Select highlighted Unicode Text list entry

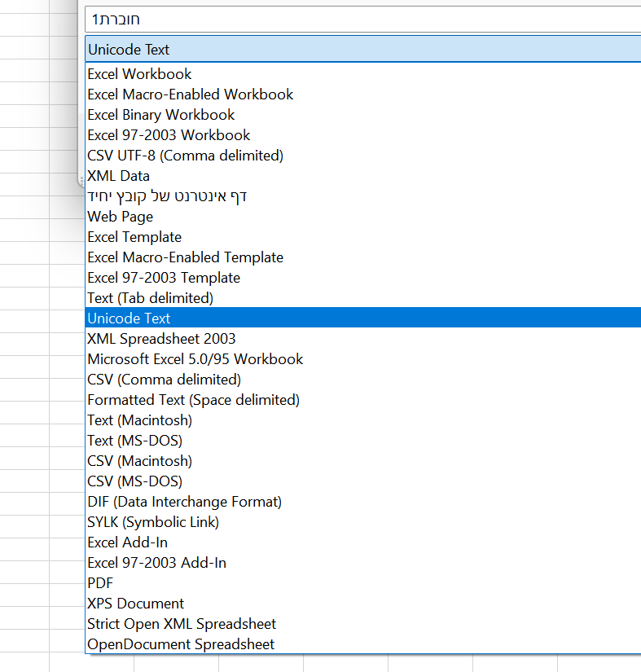pos(363,318)
